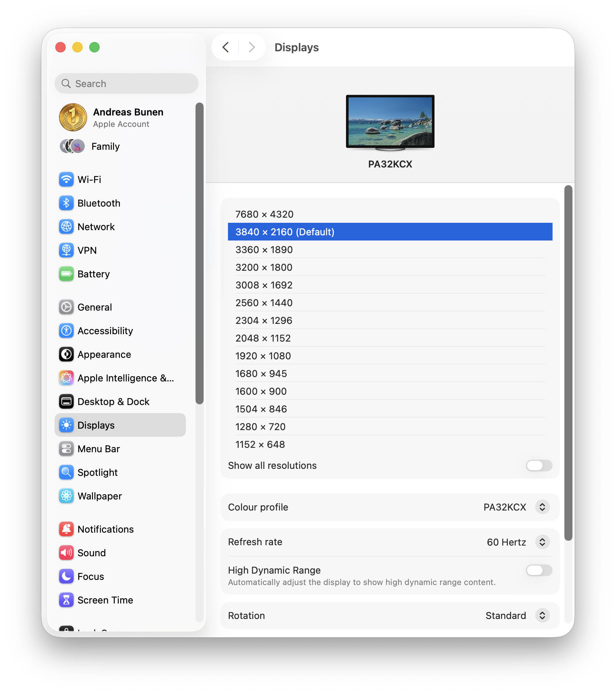
Task: Open the Wi-Fi settings icon
Action: [x=66, y=179]
